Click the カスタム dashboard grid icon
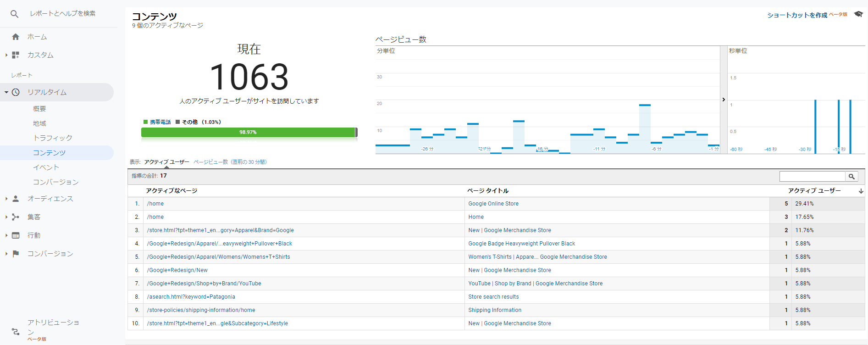The height and width of the screenshot is (345, 868). 16,55
